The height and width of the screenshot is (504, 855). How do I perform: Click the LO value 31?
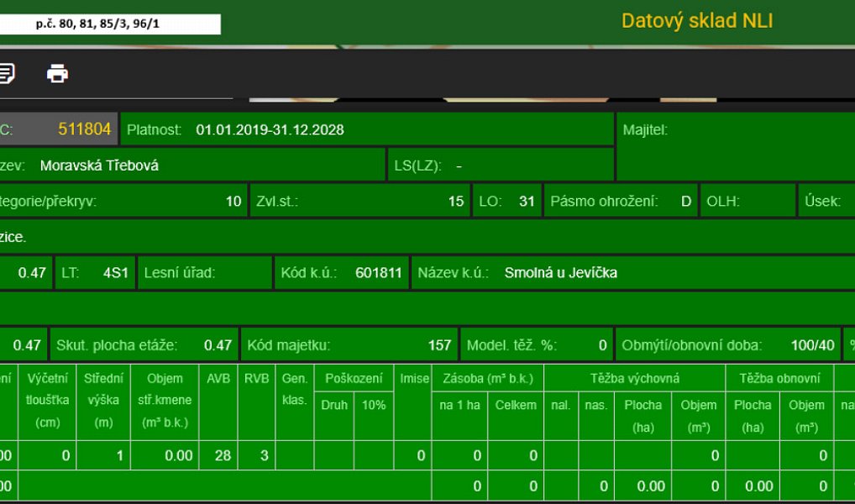coord(527,202)
